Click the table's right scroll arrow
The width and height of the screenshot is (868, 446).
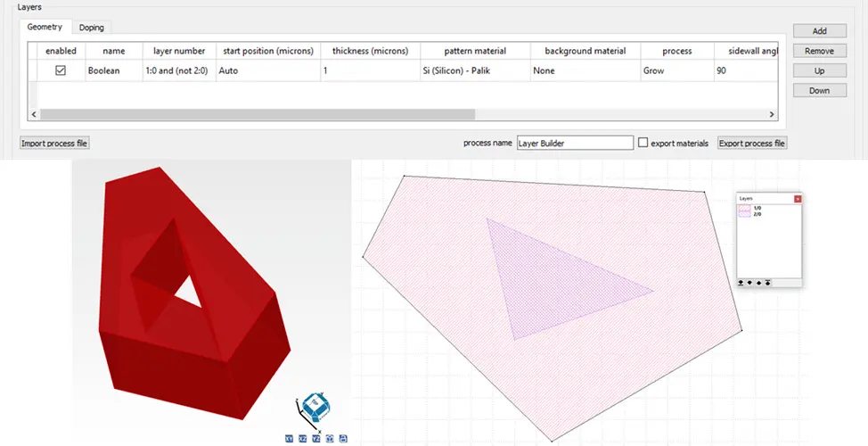[772, 114]
